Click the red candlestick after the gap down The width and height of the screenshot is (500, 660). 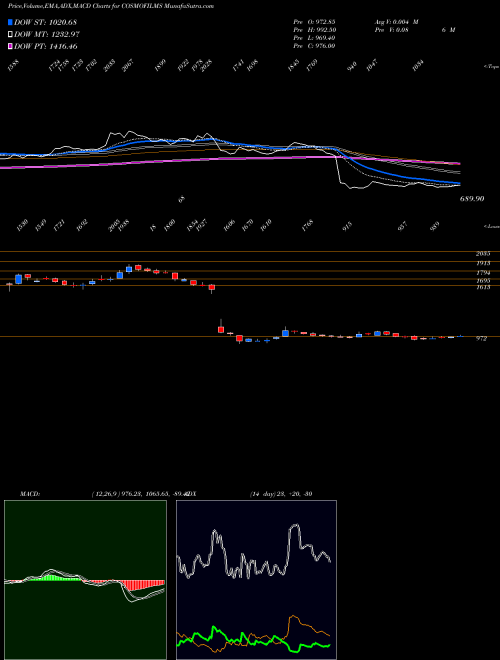pyautogui.click(x=221, y=329)
